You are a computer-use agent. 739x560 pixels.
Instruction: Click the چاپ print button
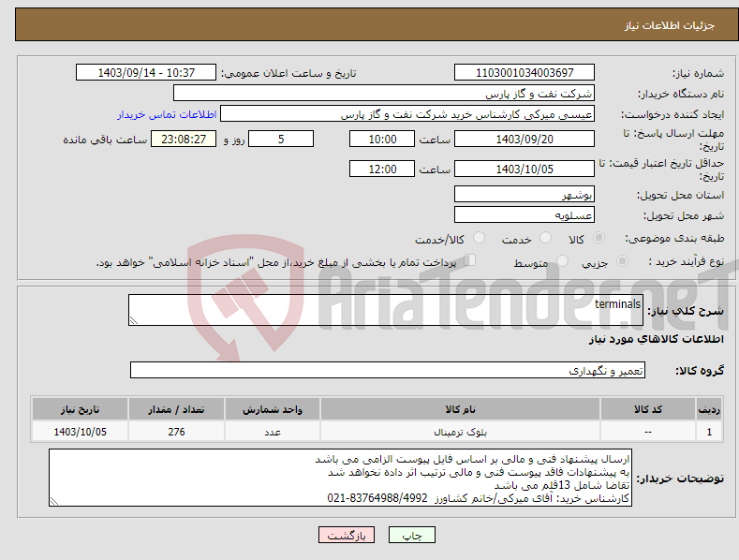(412, 535)
